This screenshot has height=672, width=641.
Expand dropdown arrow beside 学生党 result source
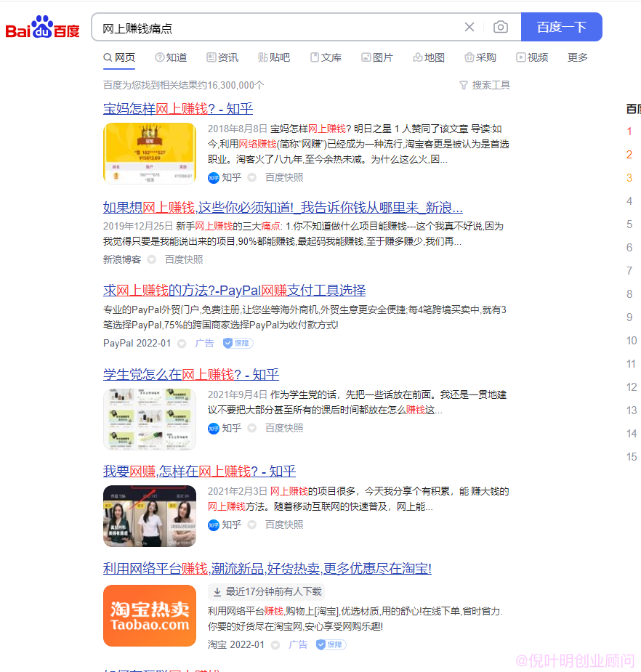pyautogui.click(x=252, y=428)
